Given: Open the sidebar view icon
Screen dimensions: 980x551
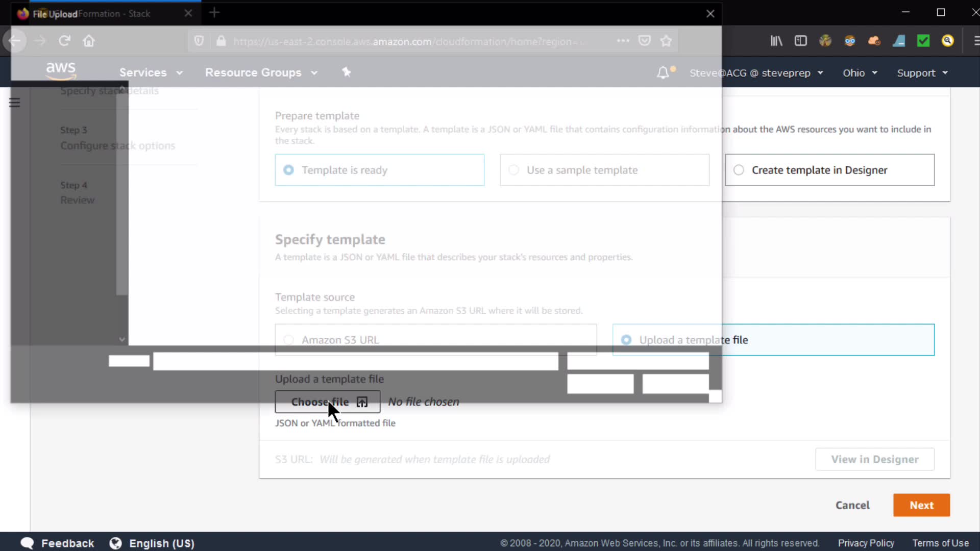Looking at the screenshot, I should (x=800, y=41).
